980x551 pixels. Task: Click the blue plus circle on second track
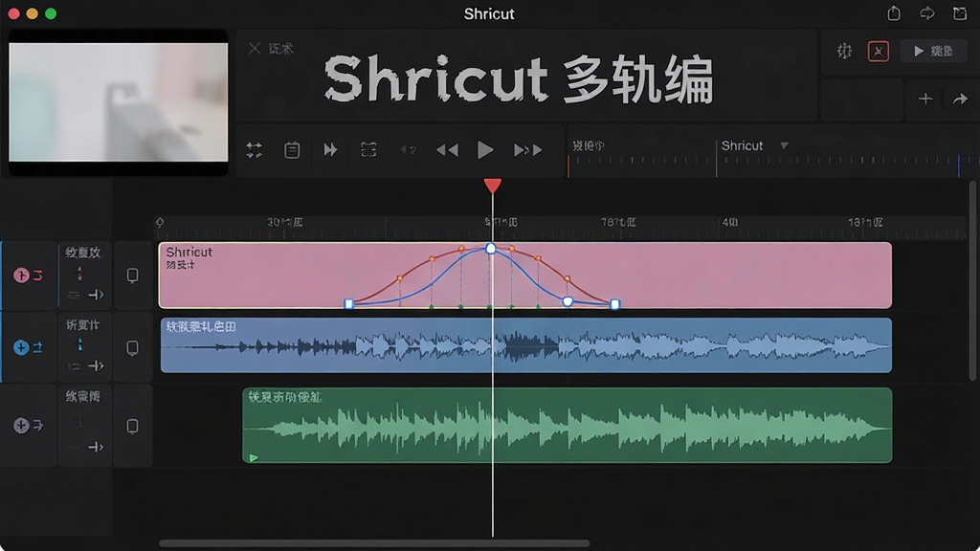click(x=21, y=347)
